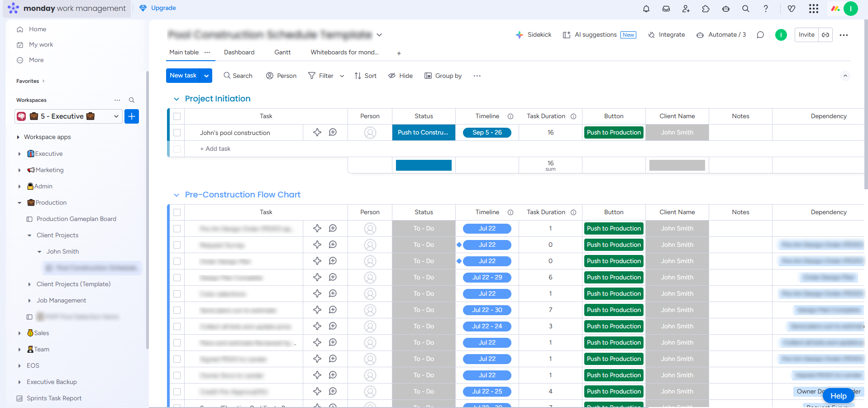Open the apps grid switcher

click(x=813, y=9)
